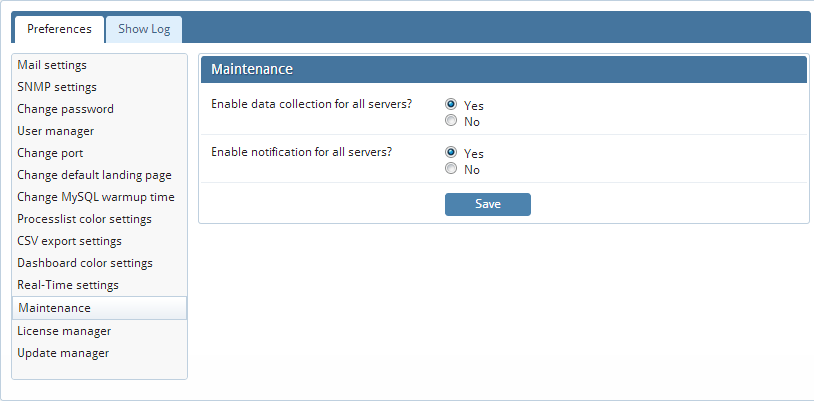Choose Yes for notification on all servers
This screenshot has height=401, width=814.
(451, 152)
